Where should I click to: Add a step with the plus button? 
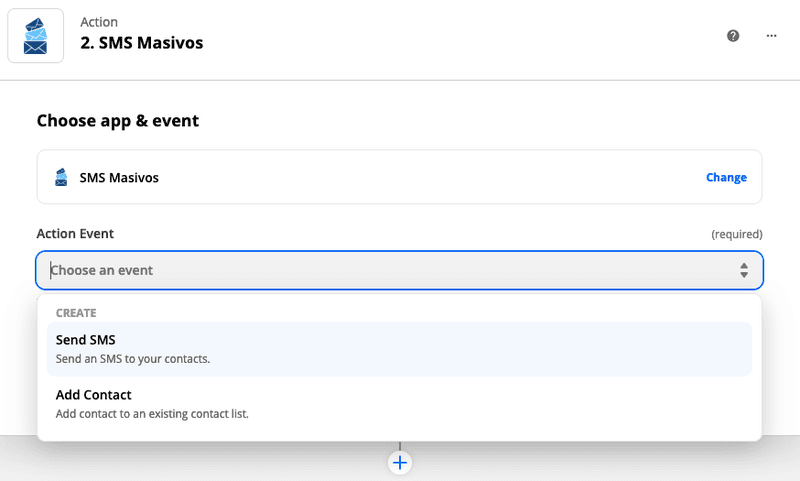[x=400, y=463]
